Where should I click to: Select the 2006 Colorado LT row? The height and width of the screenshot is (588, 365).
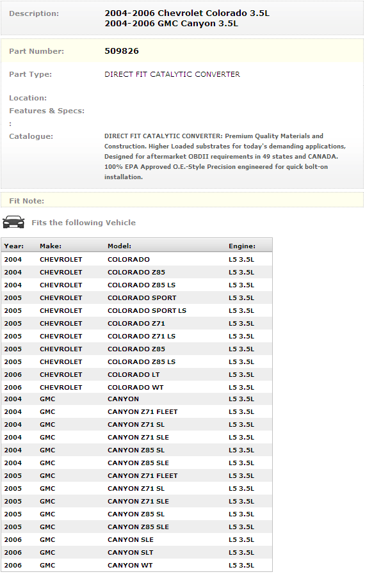coord(136,375)
